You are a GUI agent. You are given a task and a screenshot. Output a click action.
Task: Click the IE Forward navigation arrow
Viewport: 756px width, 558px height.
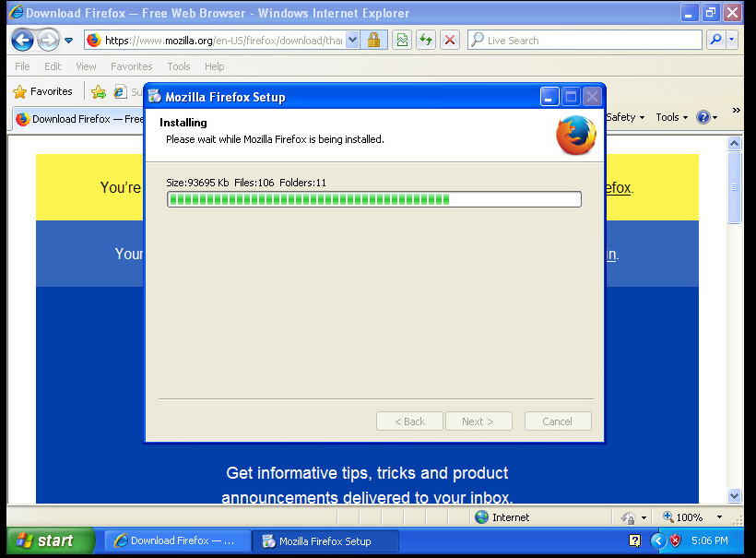point(48,40)
